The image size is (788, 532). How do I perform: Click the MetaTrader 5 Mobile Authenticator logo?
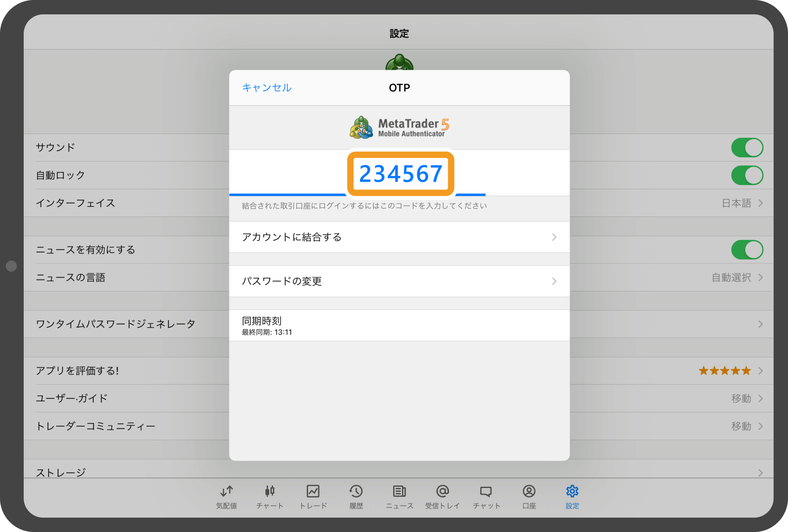(x=399, y=127)
